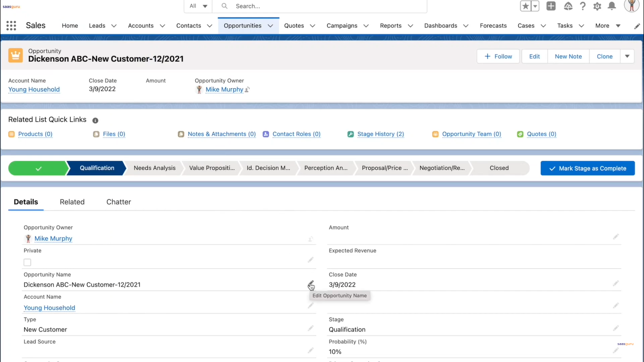Viewport: 644px width, 362px height.
Task: Toggle the Private checkbox
Action: 27,263
